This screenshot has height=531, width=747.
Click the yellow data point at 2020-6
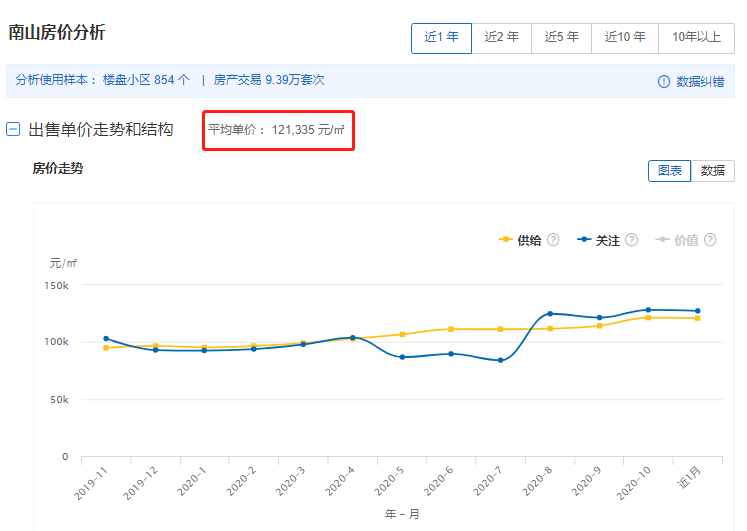451,329
